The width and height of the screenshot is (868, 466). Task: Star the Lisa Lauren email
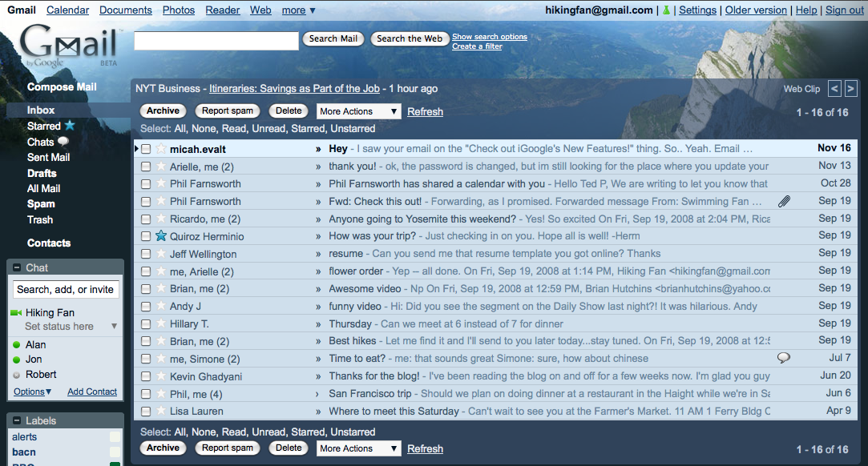click(x=160, y=411)
